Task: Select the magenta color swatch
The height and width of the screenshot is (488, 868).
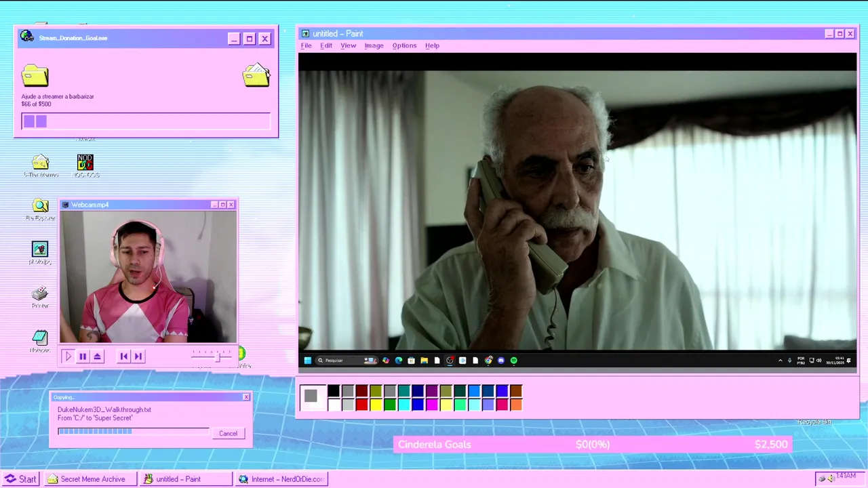Action: click(x=432, y=405)
